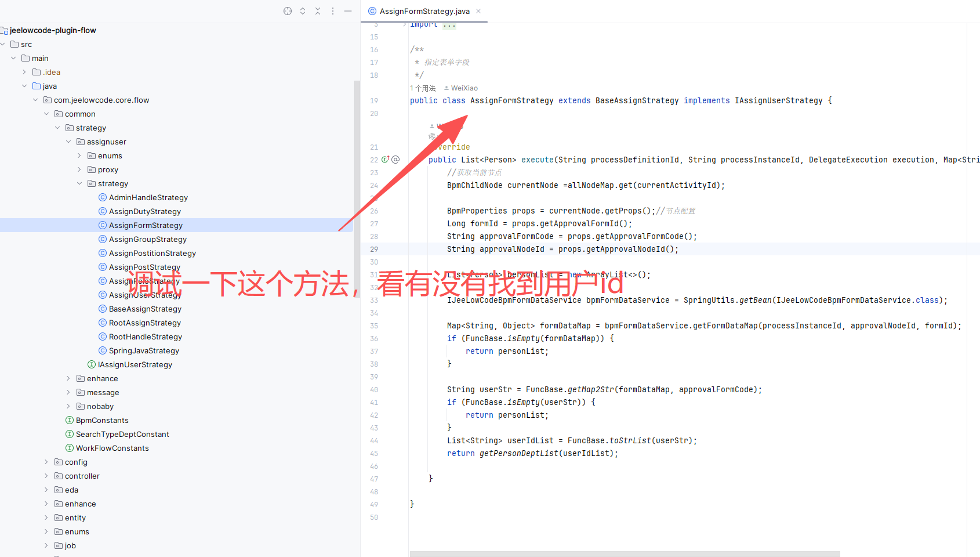Click the Collapse All icon in project toolbar
The width and height of the screenshot is (980, 557).
[x=318, y=11]
